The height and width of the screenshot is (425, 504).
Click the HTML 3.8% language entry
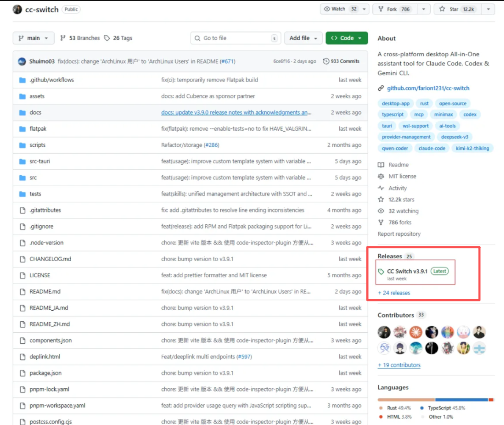point(396,417)
